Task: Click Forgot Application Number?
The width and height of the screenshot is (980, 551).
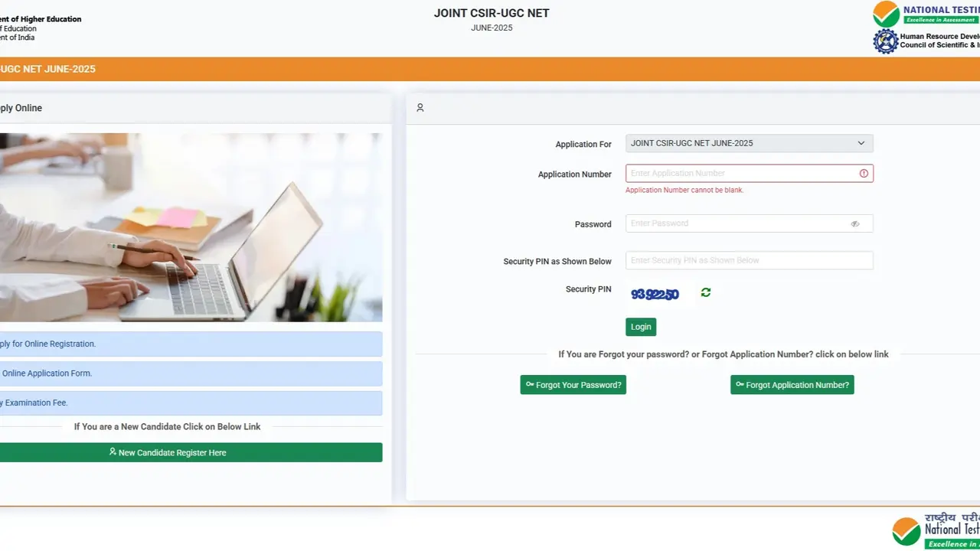Action: 792,385
